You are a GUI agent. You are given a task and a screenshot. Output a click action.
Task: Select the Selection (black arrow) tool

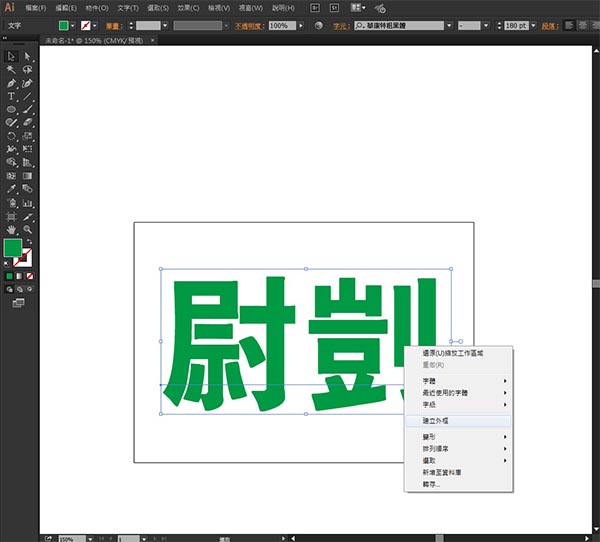[x=11, y=56]
